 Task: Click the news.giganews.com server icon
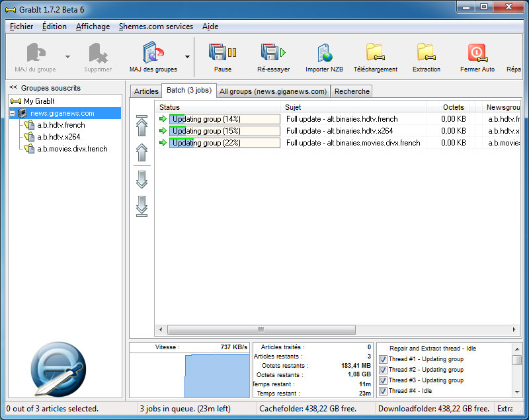point(22,113)
